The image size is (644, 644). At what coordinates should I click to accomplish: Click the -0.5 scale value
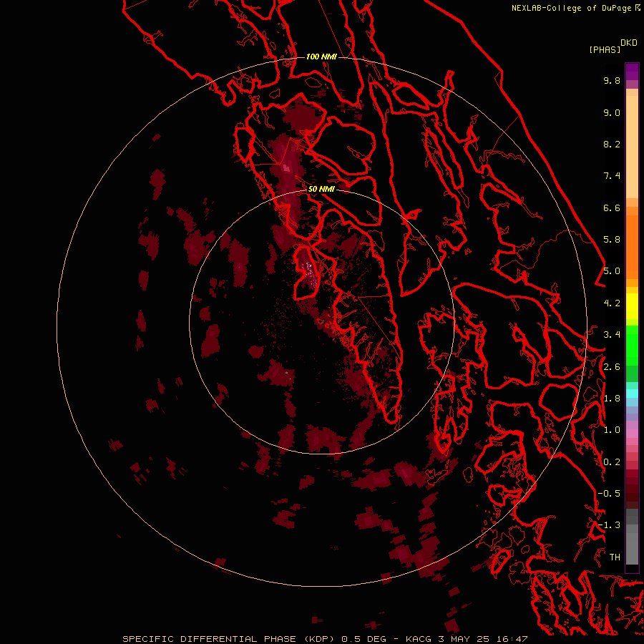pos(609,494)
